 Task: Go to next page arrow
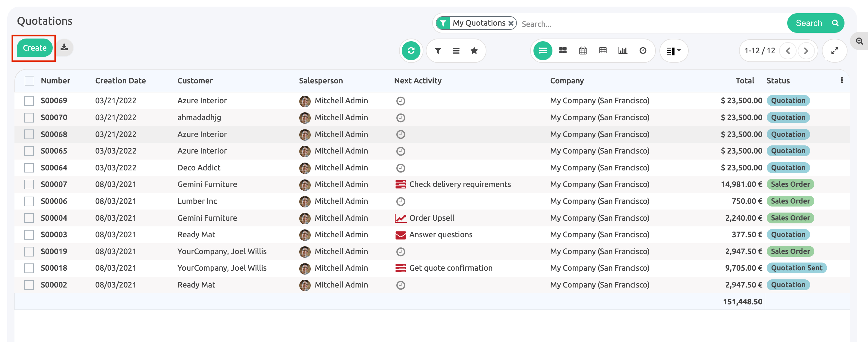click(806, 51)
